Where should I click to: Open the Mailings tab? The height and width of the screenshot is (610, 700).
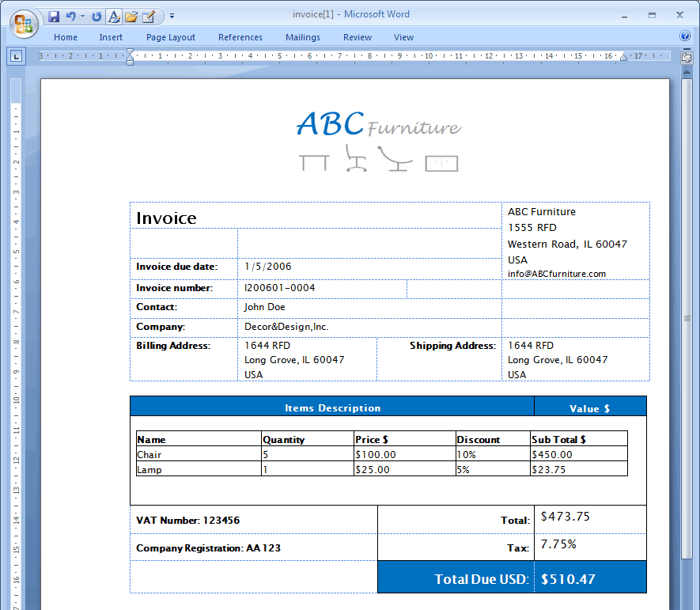click(303, 37)
